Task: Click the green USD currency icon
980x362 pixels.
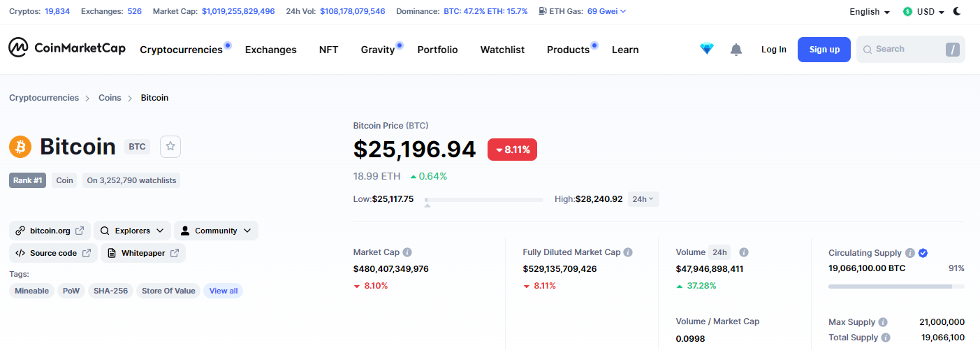Action: click(907, 12)
